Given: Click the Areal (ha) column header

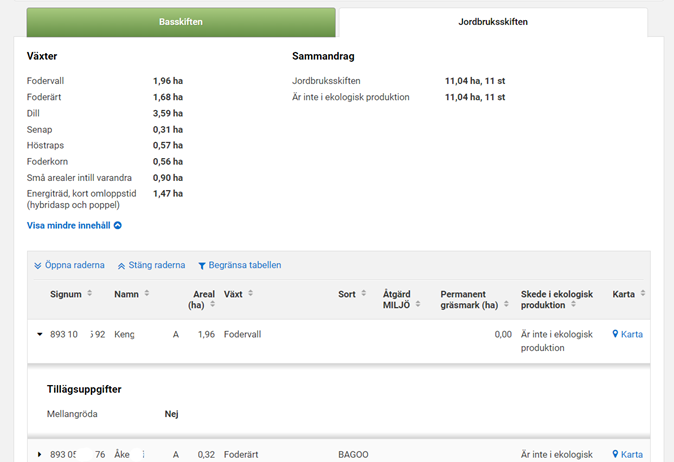Looking at the screenshot, I should [x=203, y=300].
